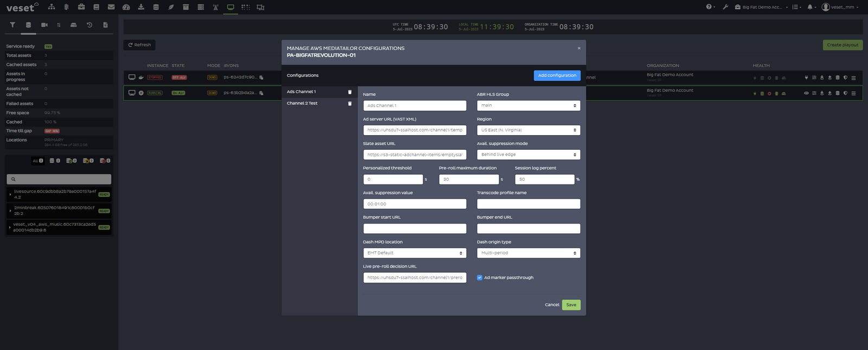This screenshot has height=350, width=868.
Task: Open the Dash MPD location dropdown
Action: tap(414, 253)
